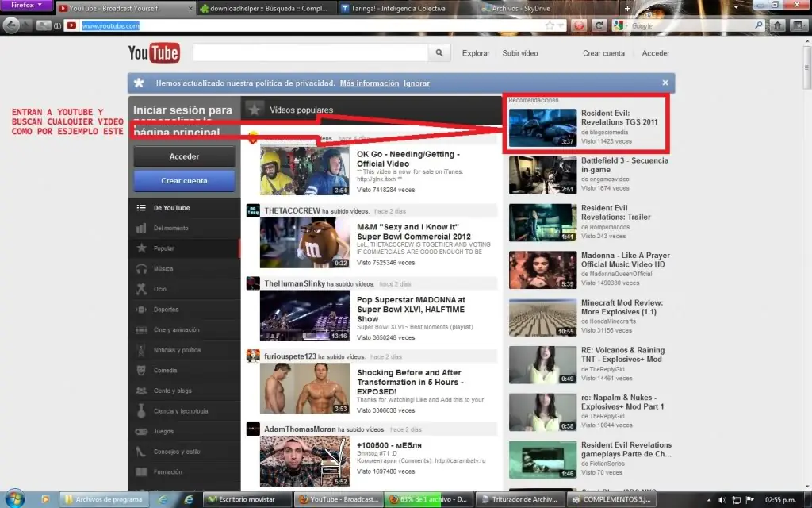The image size is (812, 508).
Task: Click the Acceder header link
Action: [656, 53]
